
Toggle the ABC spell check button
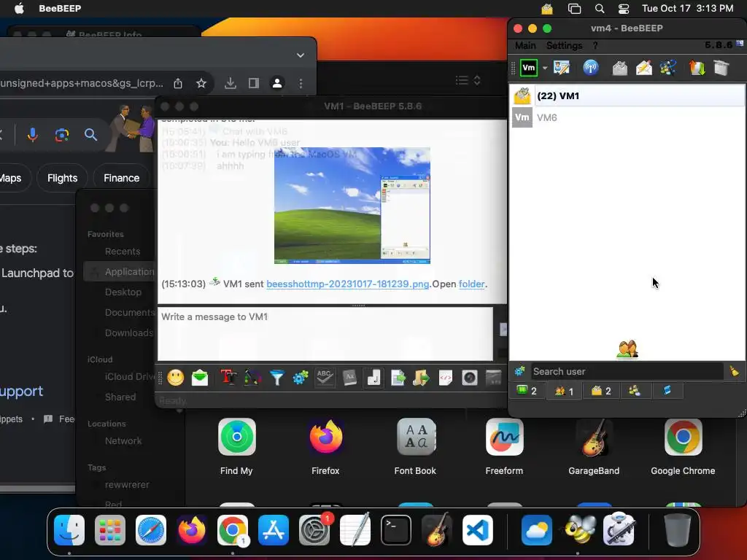pos(325,378)
